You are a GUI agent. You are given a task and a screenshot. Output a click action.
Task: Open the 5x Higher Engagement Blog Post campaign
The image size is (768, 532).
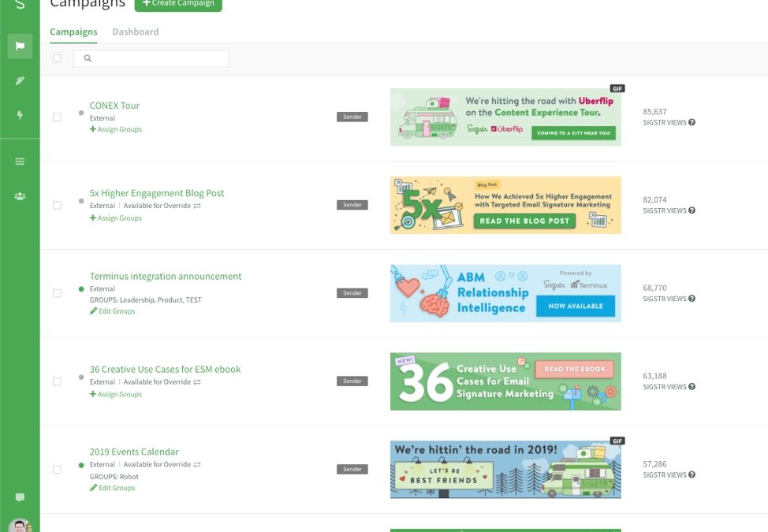tap(157, 193)
